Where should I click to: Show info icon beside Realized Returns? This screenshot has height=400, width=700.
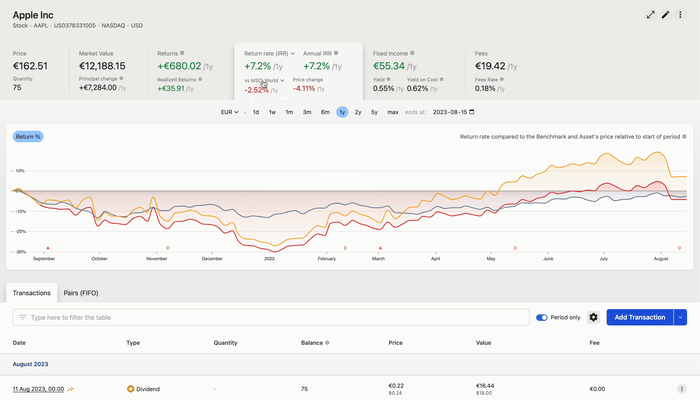click(x=200, y=79)
